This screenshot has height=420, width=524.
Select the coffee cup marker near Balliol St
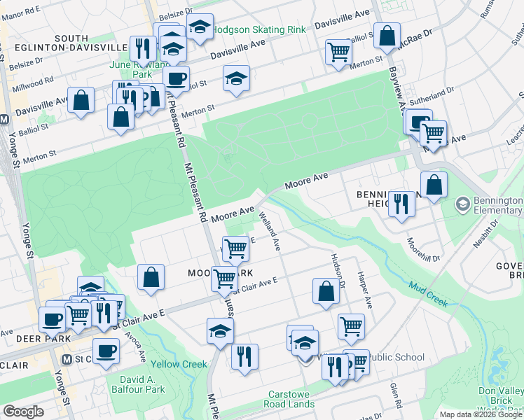click(177, 80)
